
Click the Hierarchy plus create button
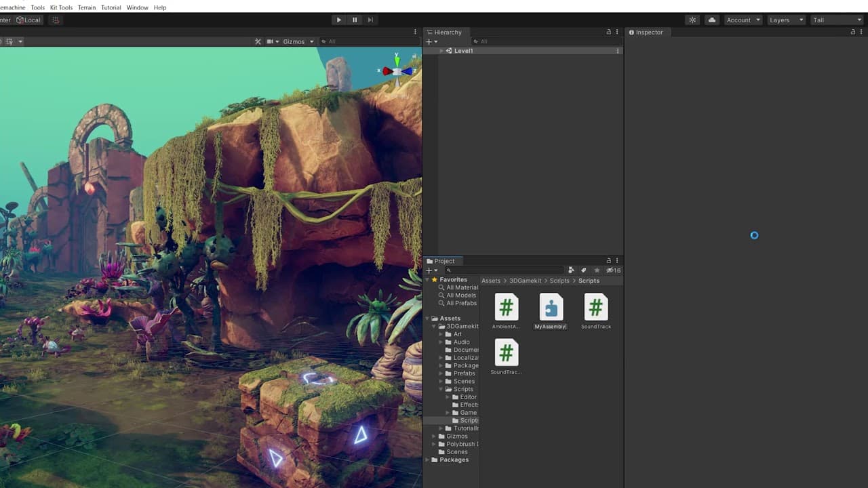(431, 41)
